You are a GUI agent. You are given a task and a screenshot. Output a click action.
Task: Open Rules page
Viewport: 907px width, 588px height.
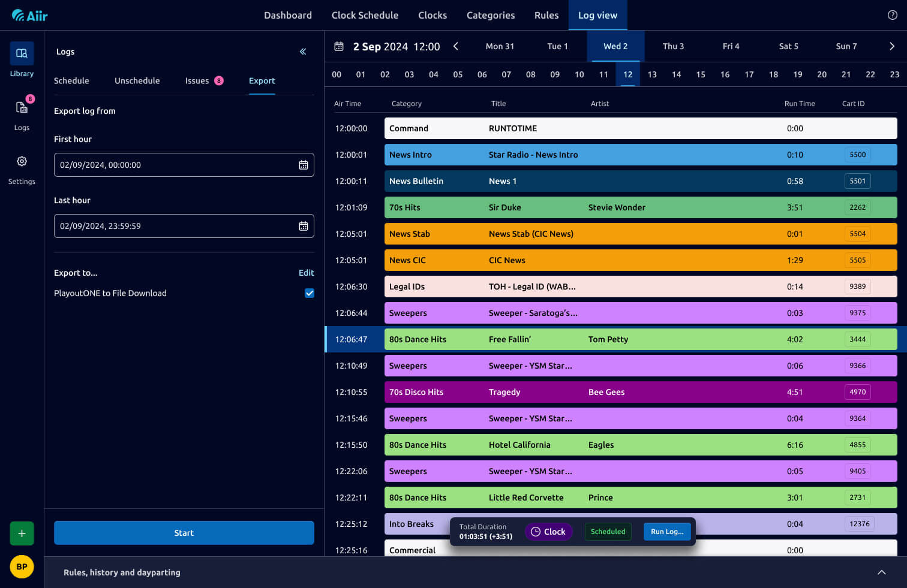tap(546, 15)
